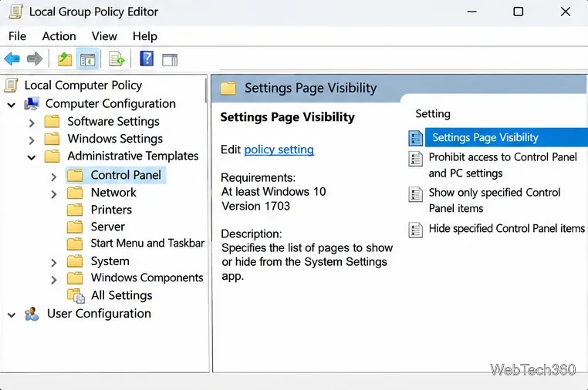Click the Printers folder icon
The height and width of the screenshot is (390, 588).
pos(75,210)
